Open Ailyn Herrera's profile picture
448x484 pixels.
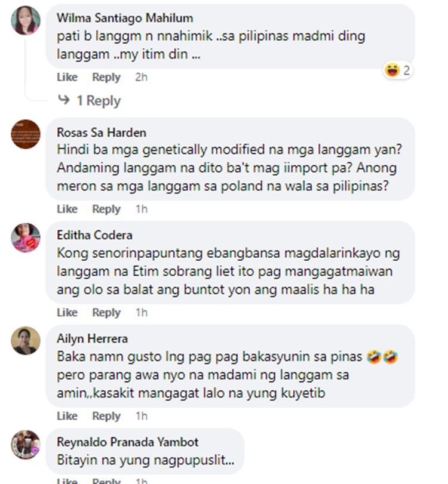[x=26, y=341]
